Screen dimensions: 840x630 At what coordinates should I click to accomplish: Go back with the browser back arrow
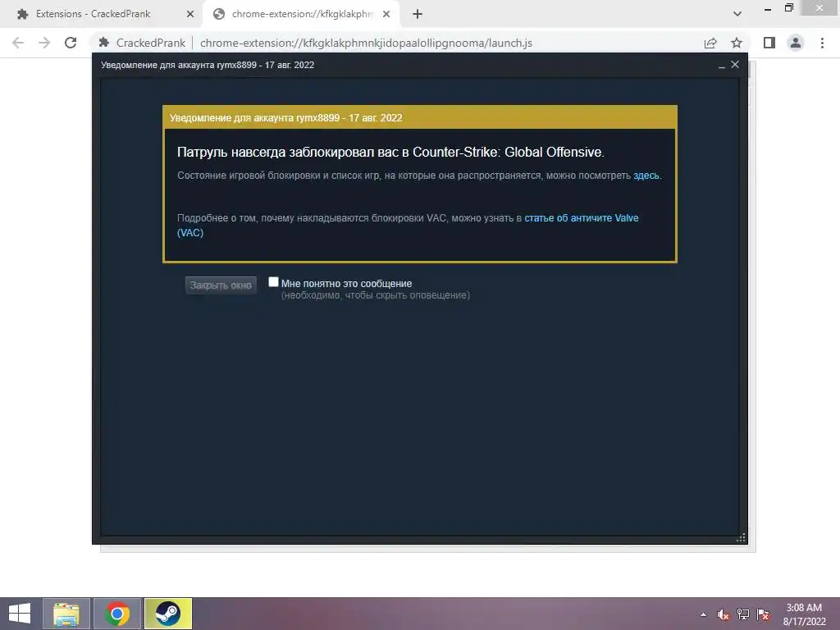point(18,43)
